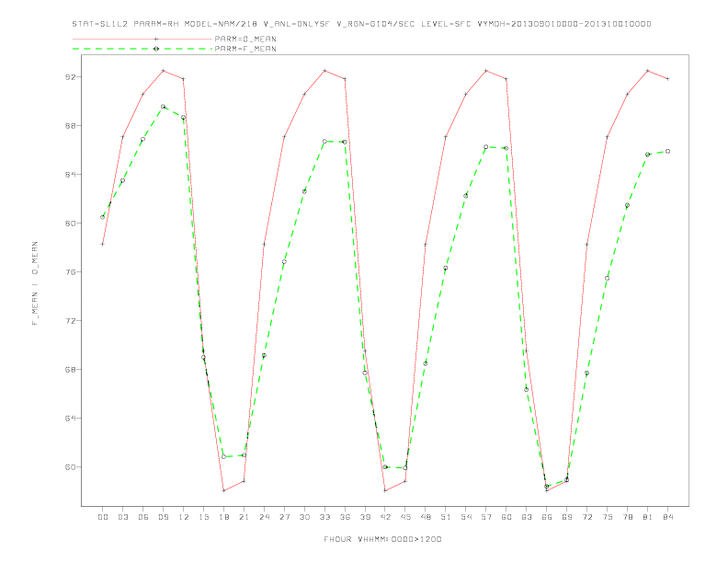The width and height of the screenshot is (728, 563).
Task: Click the F_MEAN | O_MEAN y-axis label
Action: coord(35,283)
